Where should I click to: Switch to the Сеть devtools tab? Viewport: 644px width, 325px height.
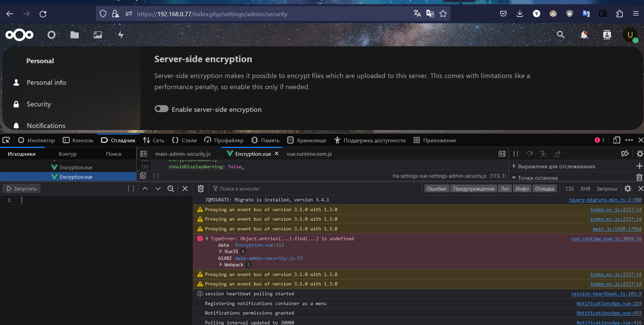(x=154, y=140)
